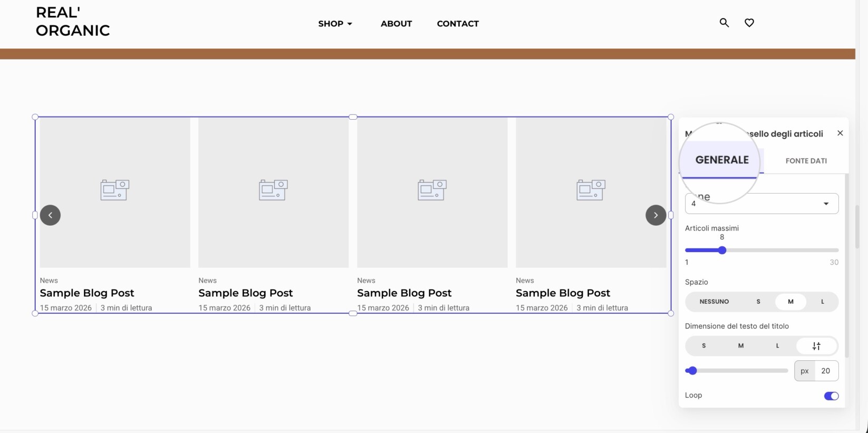
Task: Open the CONTACT page link
Action: click(458, 24)
